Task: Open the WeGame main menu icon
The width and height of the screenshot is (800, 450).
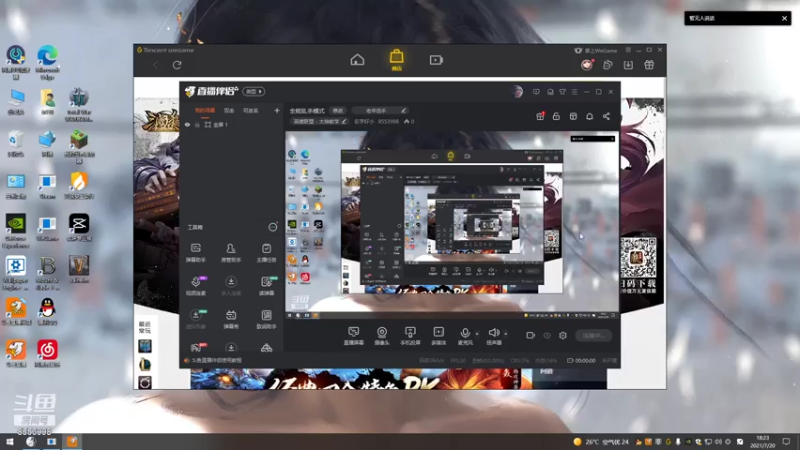Action: (x=628, y=50)
